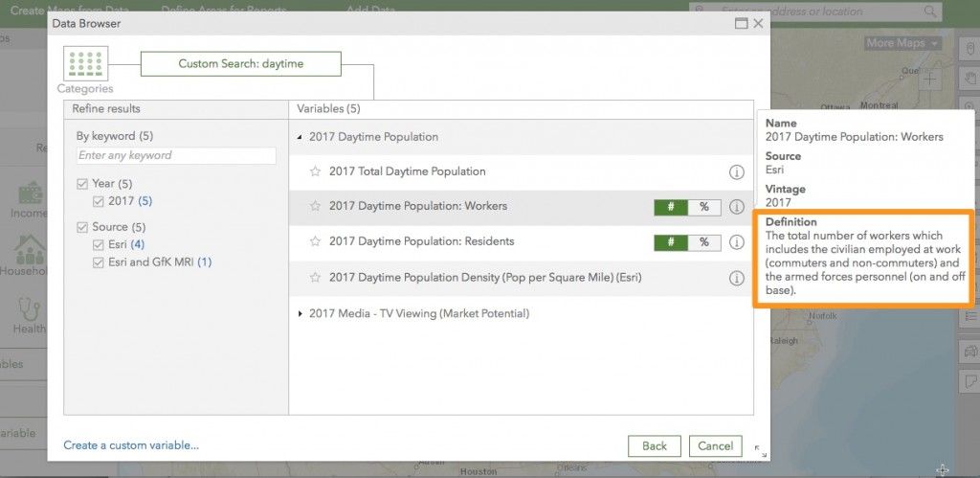Select % format for Workers variable
The width and height of the screenshot is (980, 478).
(x=704, y=207)
